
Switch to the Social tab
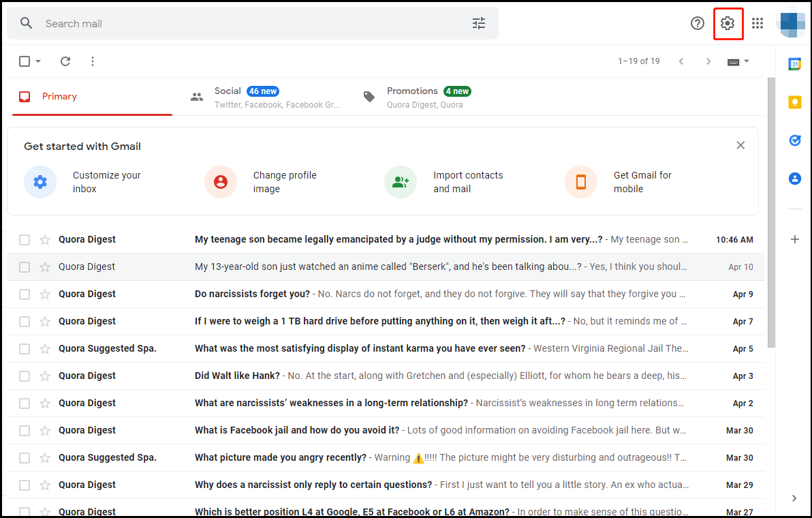coord(264,97)
